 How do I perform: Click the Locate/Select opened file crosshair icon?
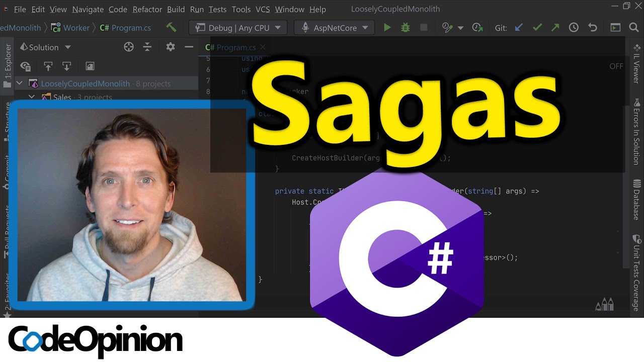[x=129, y=47]
